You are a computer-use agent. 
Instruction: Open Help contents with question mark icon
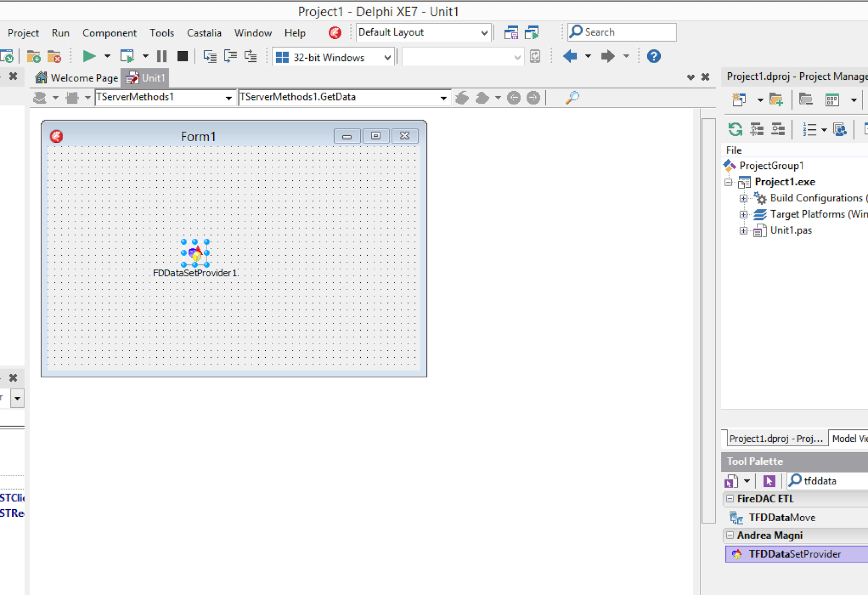654,56
